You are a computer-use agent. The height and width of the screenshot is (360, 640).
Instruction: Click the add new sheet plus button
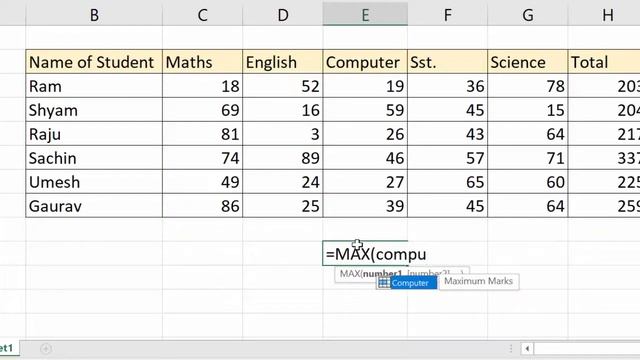click(x=46, y=349)
